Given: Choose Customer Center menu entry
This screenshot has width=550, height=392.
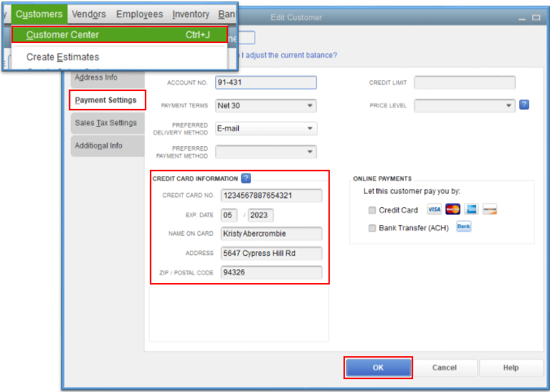Looking at the screenshot, I should (x=120, y=34).
